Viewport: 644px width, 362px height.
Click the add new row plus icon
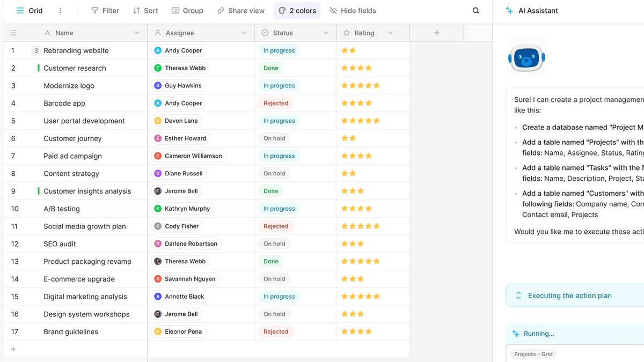pyautogui.click(x=13, y=349)
